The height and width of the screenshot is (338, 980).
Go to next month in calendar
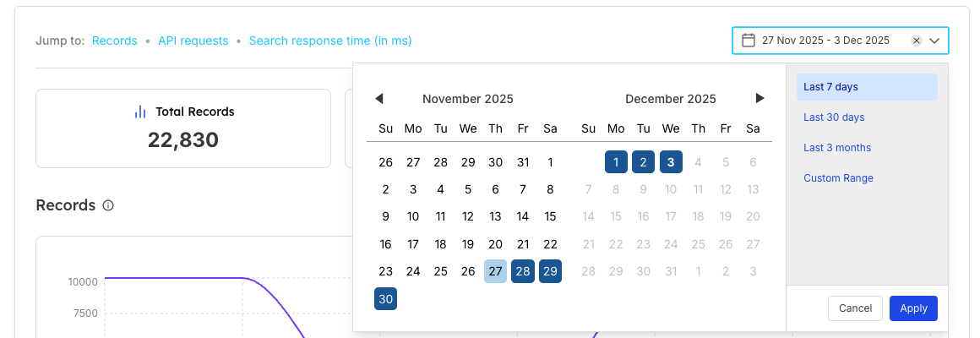point(759,99)
